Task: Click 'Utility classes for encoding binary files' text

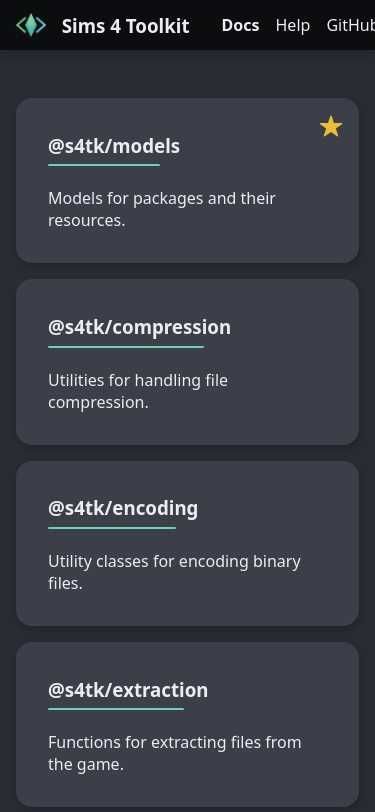Action: point(174,572)
